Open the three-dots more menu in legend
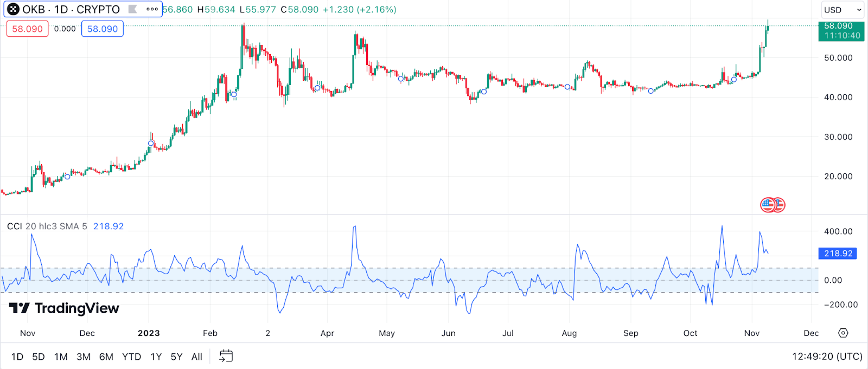This screenshot has width=868, height=369. (152, 9)
